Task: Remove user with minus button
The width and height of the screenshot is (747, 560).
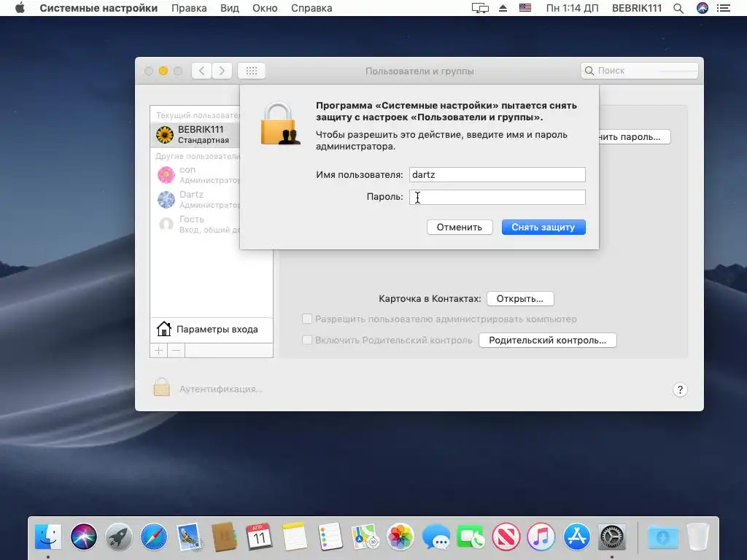Action: pyautogui.click(x=176, y=351)
